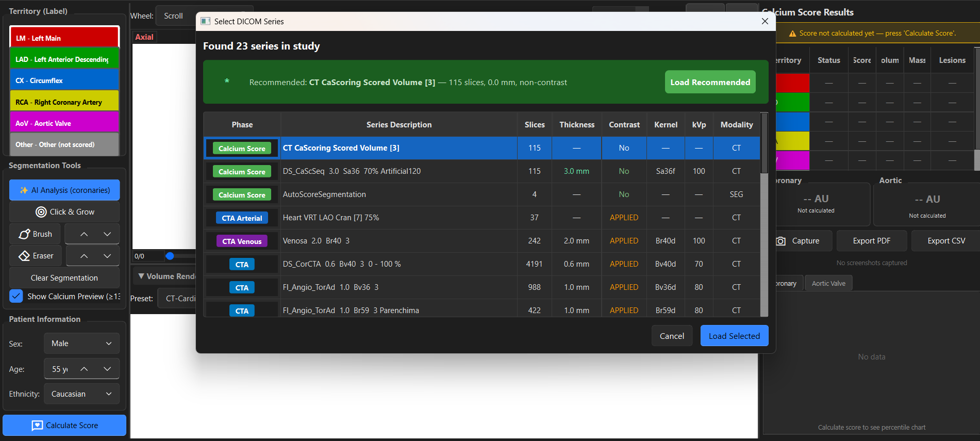Sort by Slices column header
The height and width of the screenshot is (441, 980).
[535, 125]
